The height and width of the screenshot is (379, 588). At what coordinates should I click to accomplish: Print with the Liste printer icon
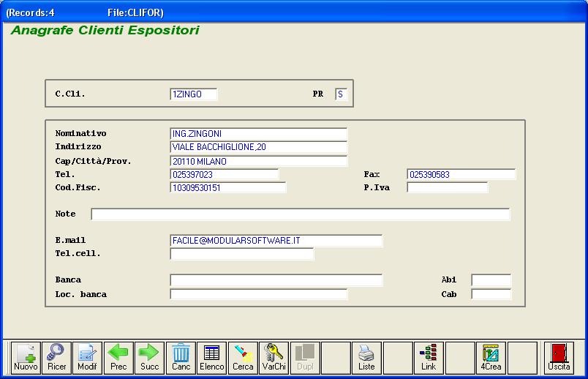tap(366, 358)
